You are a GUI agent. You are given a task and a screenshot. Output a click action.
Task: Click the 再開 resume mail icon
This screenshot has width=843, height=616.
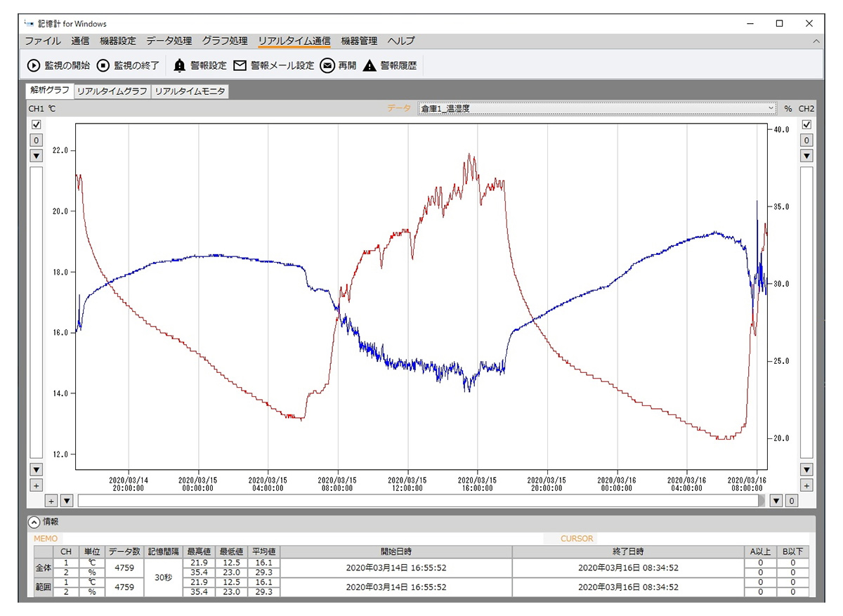click(x=327, y=65)
